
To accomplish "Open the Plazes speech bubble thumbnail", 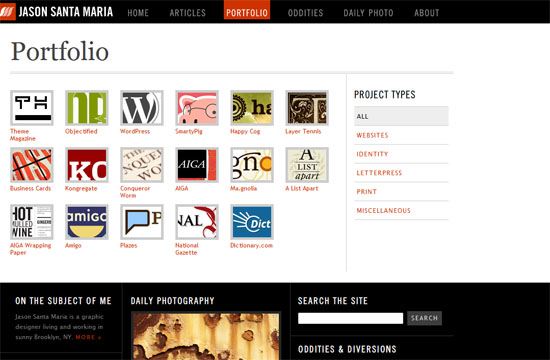I will pos(142,222).
